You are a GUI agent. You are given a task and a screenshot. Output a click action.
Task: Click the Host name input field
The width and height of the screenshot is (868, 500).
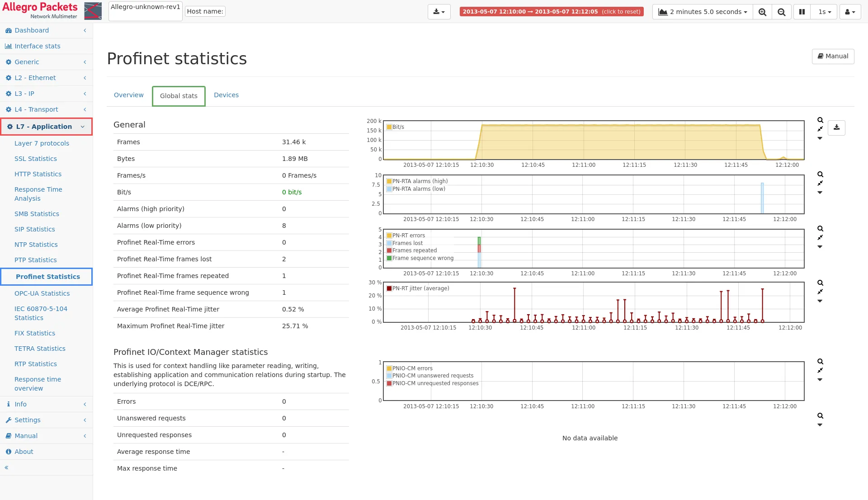(x=205, y=11)
